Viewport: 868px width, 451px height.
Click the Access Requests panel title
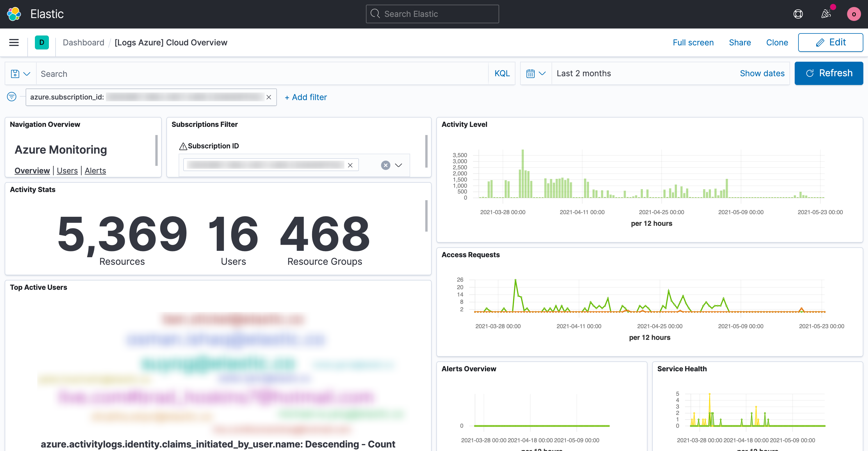(470, 255)
